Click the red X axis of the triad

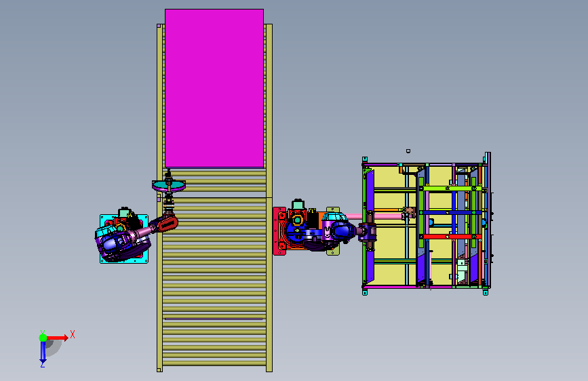click(57, 338)
